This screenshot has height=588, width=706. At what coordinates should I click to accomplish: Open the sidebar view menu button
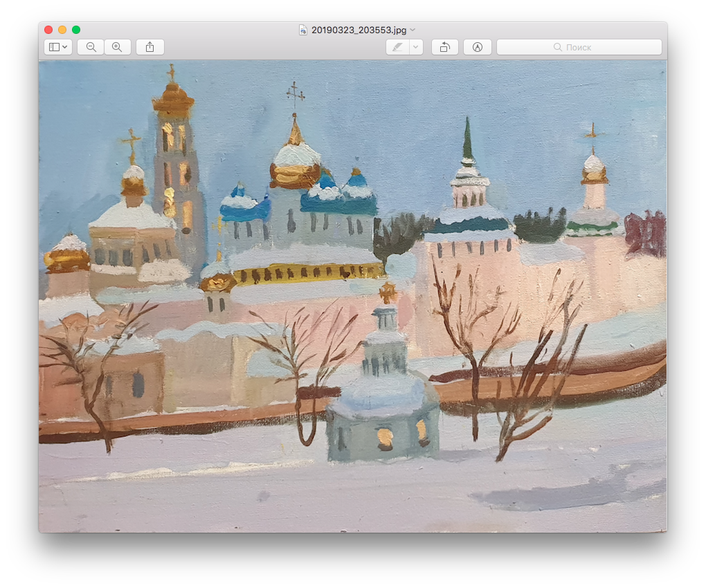click(58, 47)
